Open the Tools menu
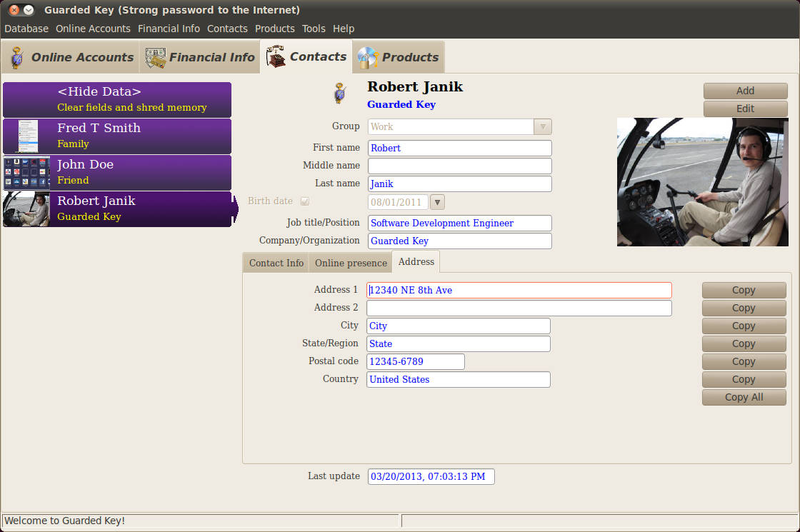 click(314, 29)
